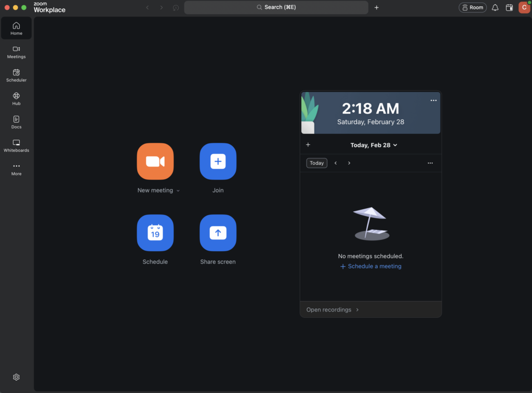Click the Today button in the calendar widget
Screen dimensions: 532x393
pyautogui.click(x=316, y=162)
